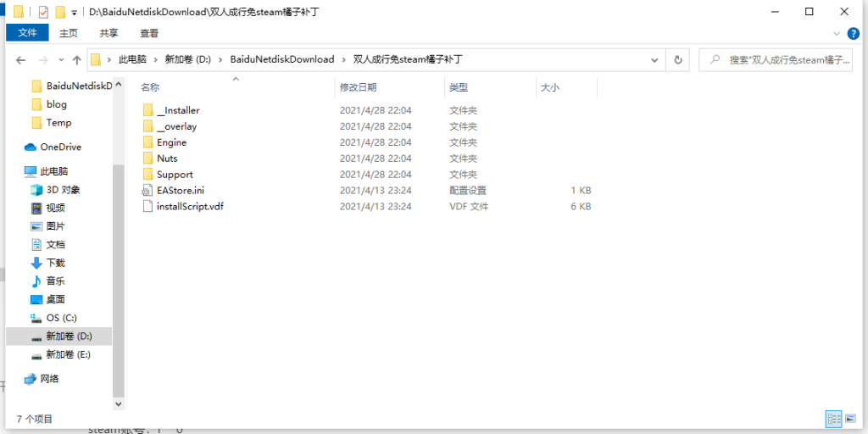Open the EAStore.ini configuration file
868x434 pixels.
tap(180, 191)
